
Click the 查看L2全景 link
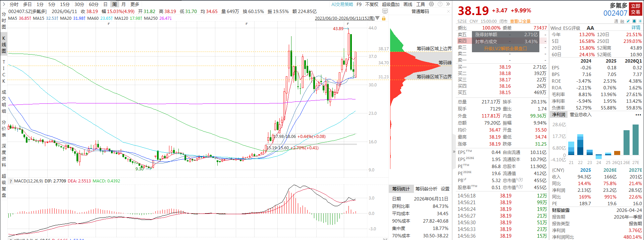pos(520,21)
